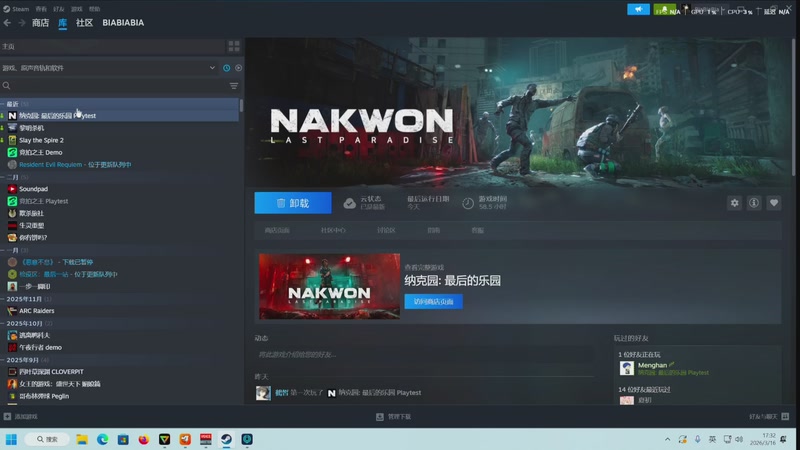Image resolution: width=800 pixels, height=450 pixels.
Task: Open File Explorer from the taskbar
Action: (82, 439)
